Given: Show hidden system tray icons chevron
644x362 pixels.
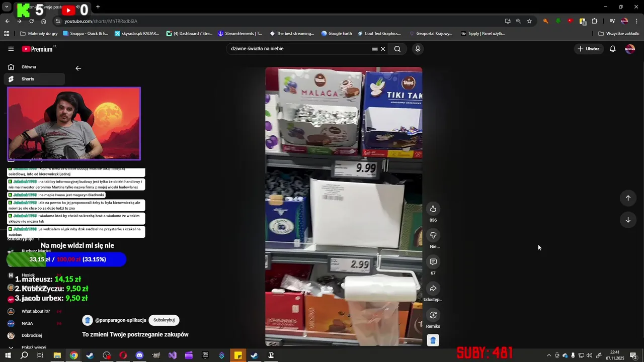Looking at the screenshot, I should [548, 355].
